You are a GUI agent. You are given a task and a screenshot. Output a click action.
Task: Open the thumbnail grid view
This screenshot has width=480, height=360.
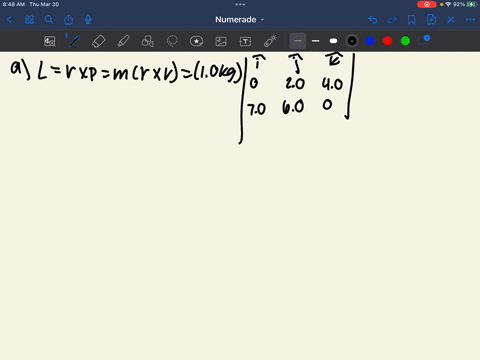tap(29, 20)
